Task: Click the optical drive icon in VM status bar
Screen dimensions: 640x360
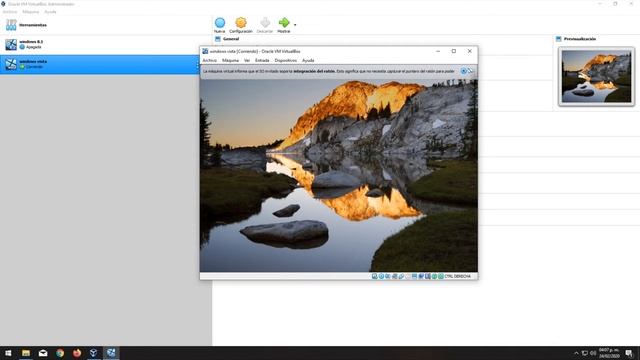Action: point(382,276)
